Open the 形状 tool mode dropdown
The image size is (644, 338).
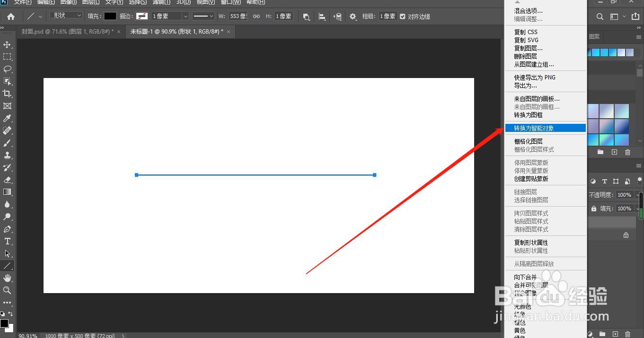66,16
